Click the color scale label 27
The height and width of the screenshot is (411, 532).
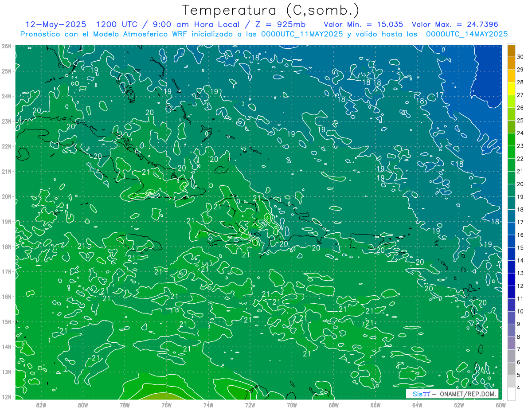[520, 95]
